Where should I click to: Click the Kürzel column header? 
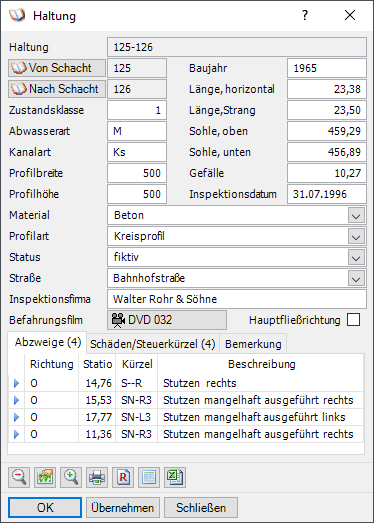point(137,364)
